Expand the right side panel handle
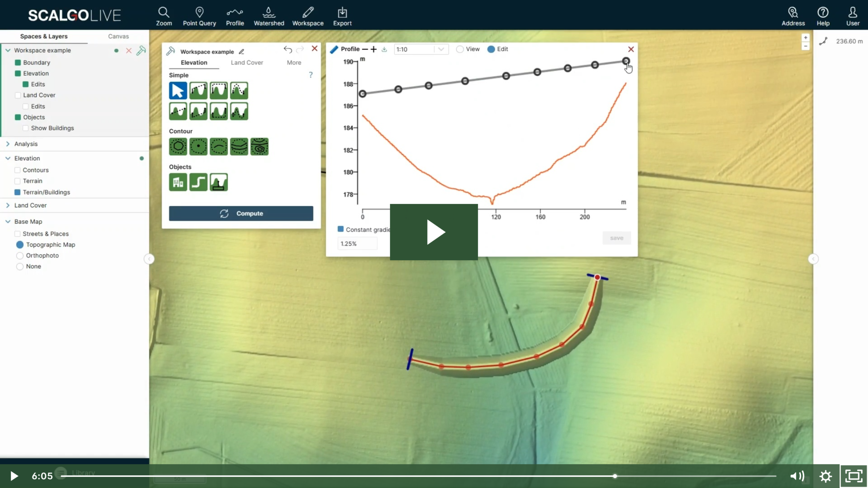This screenshot has width=868, height=488. point(813,259)
